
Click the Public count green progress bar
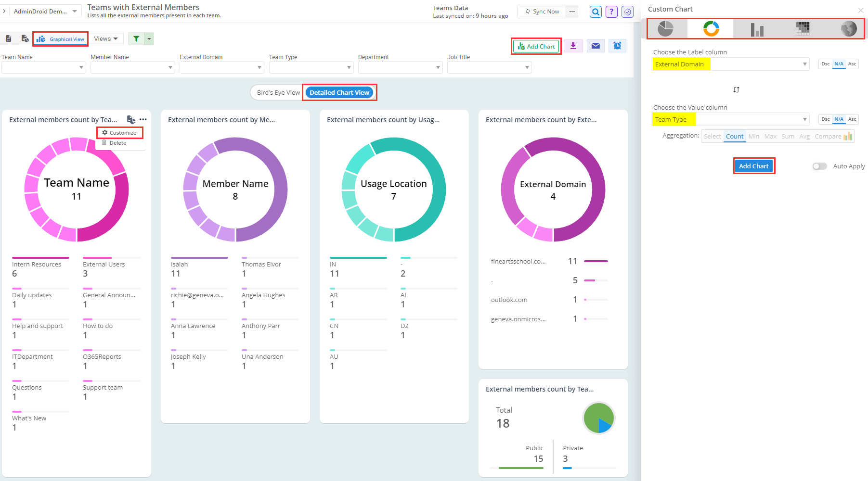(x=521, y=468)
